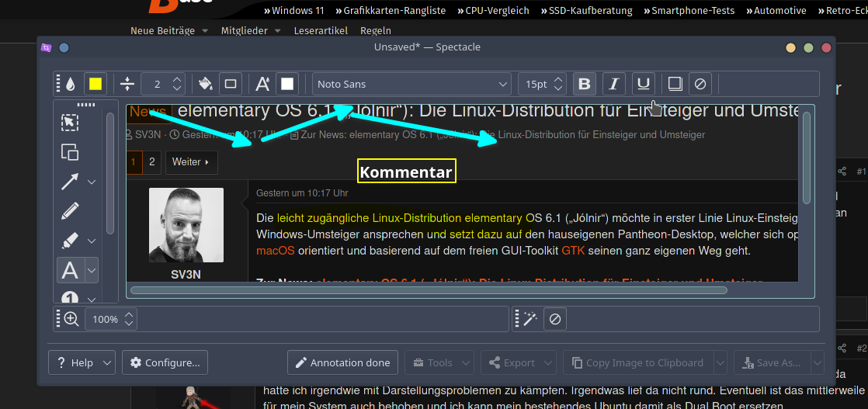Viewport: 868px width, 409px height.
Task: Click Copy Image to Clipboard button
Action: [638, 363]
